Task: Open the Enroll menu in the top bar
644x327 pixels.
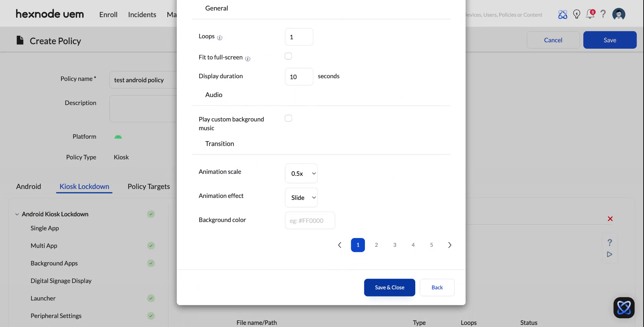Action: (x=108, y=14)
